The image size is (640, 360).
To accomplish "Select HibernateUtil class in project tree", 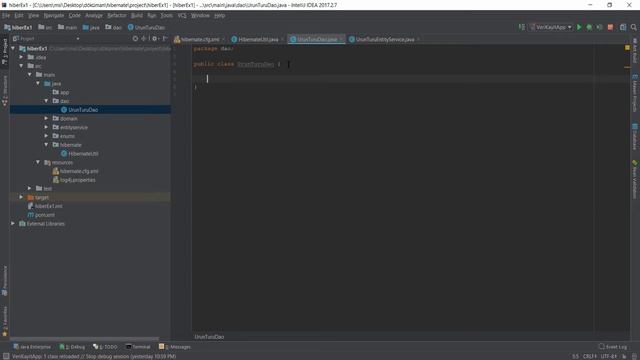I will [80, 154].
